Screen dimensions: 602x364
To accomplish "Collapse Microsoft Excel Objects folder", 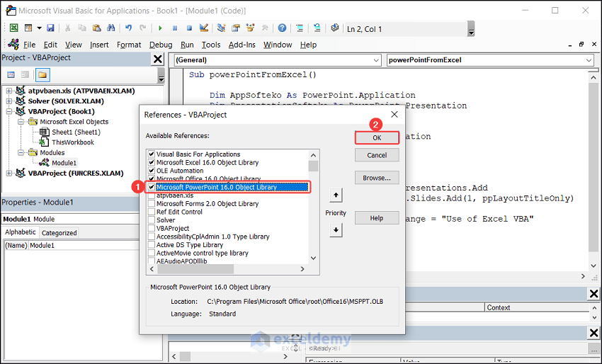I will tap(21, 122).
